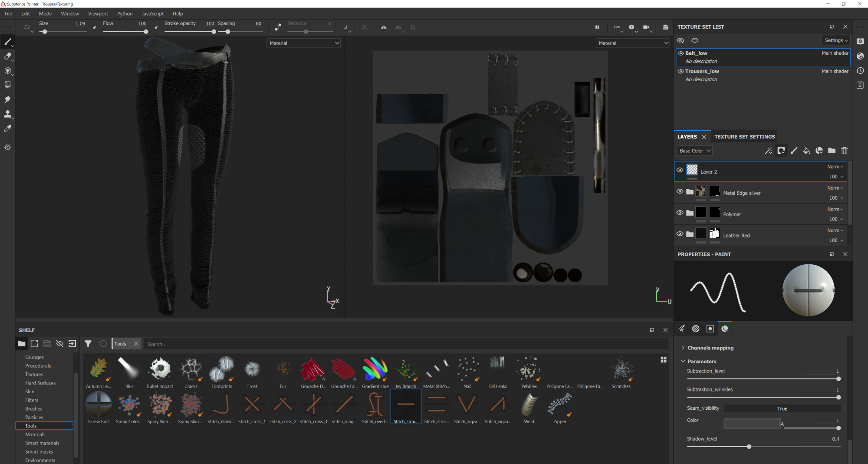Change Polymer layer opacity dropdown
Viewport: 868px width, 464px height.
836,219
